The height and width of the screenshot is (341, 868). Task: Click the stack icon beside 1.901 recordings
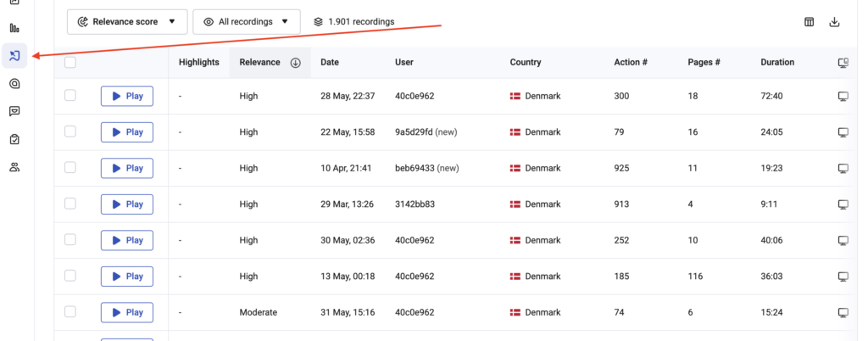tap(318, 22)
